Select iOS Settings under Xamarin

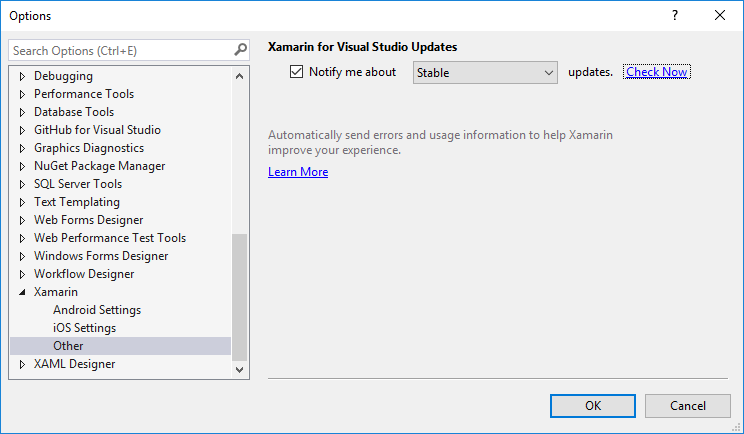[84, 328]
